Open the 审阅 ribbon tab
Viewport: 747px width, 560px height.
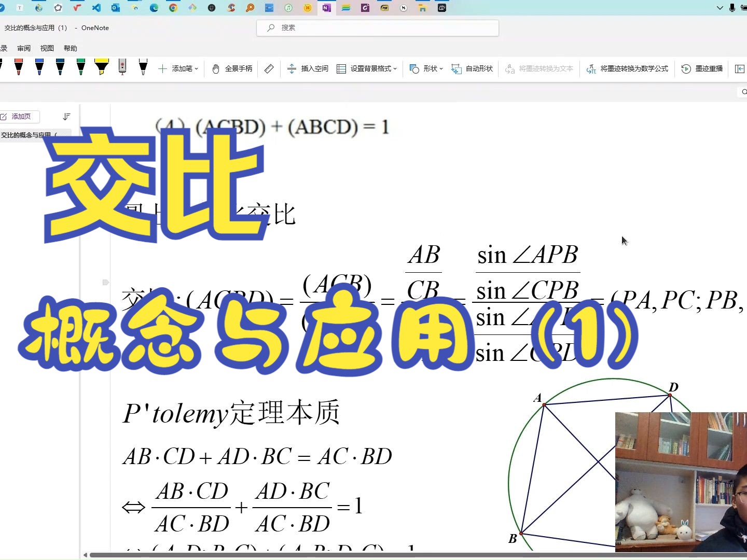[24, 48]
